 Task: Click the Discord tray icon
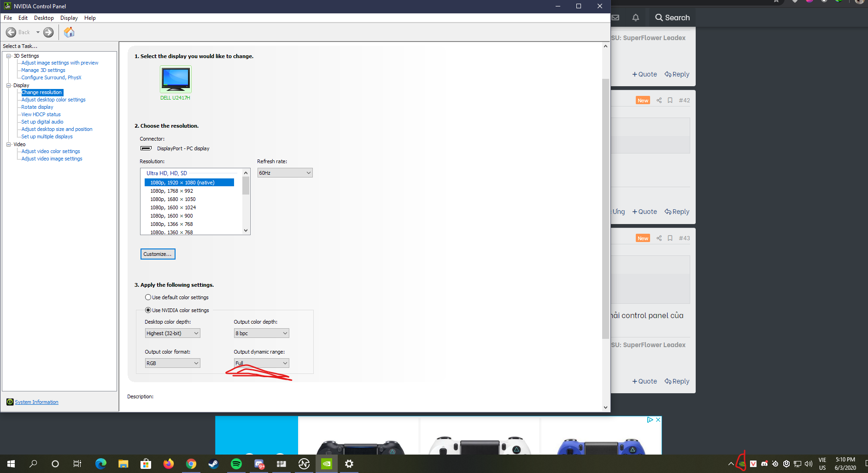click(764, 464)
